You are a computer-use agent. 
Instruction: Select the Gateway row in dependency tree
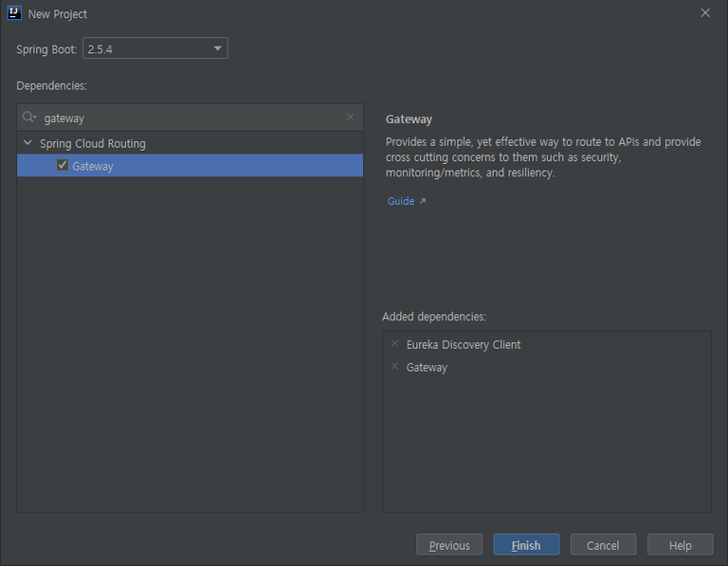click(190, 165)
